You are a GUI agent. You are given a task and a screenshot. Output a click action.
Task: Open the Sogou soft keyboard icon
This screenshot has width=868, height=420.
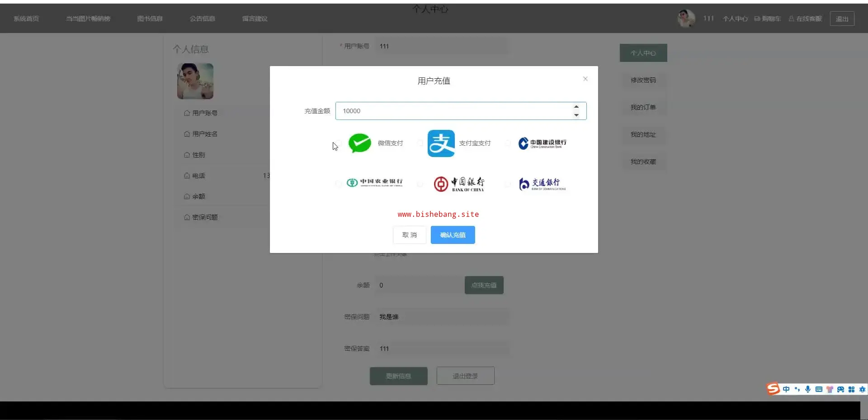tap(819, 389)
